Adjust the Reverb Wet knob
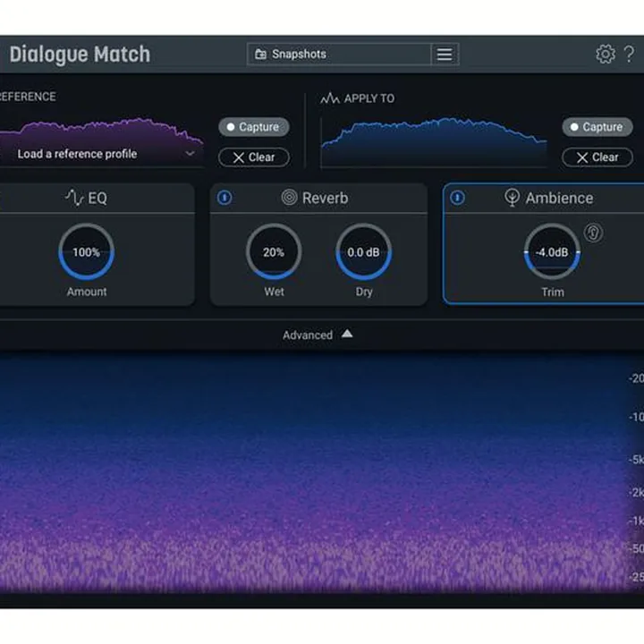This screenshot has height=644, width=644. 274,251
